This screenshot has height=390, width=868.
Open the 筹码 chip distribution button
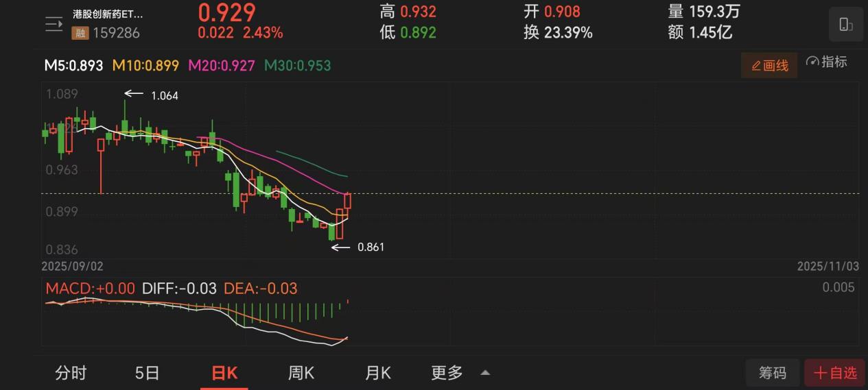point(773,373)
